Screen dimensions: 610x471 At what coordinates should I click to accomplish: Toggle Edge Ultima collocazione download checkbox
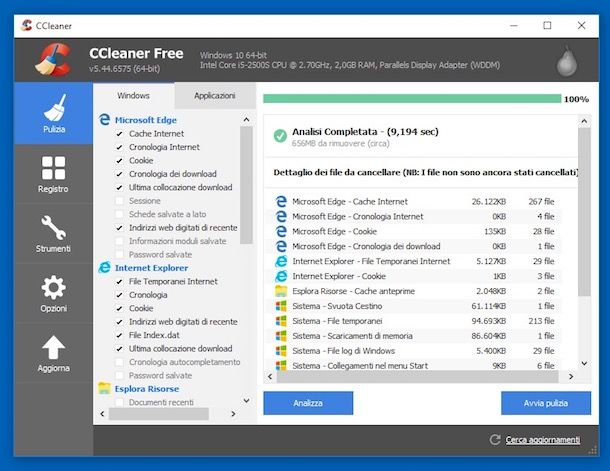[119, 187]
